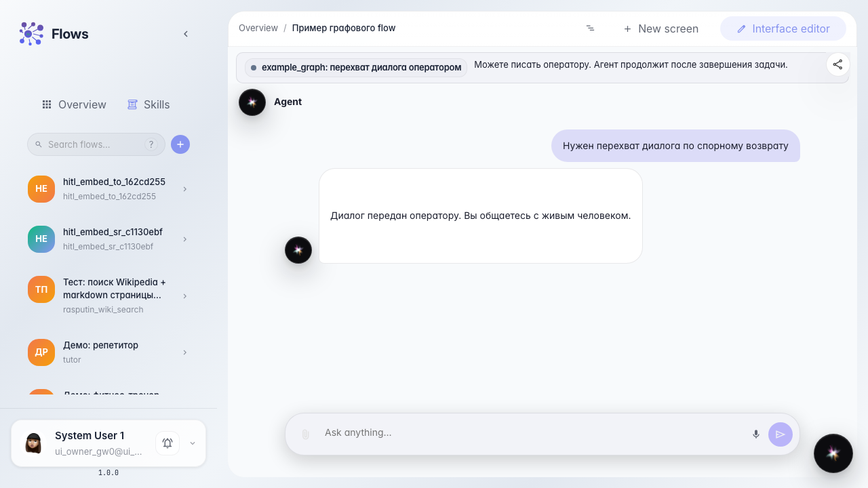
Task: Click the share icon button
Action: click(x=838, y=64)
